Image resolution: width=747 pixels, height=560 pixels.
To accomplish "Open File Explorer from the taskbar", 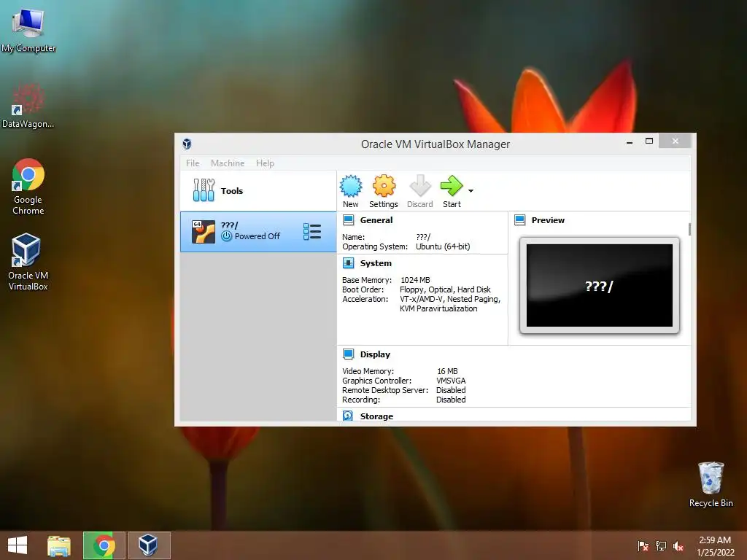I will [x=59, y=545].
